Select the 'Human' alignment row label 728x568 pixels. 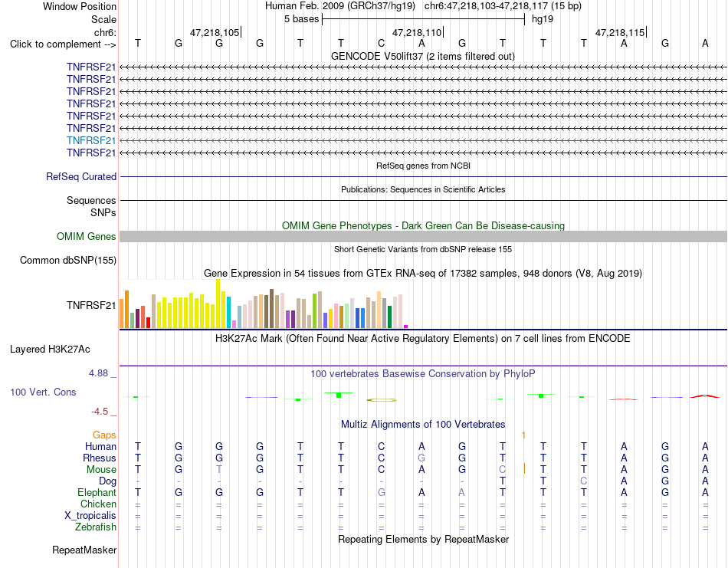100,447
